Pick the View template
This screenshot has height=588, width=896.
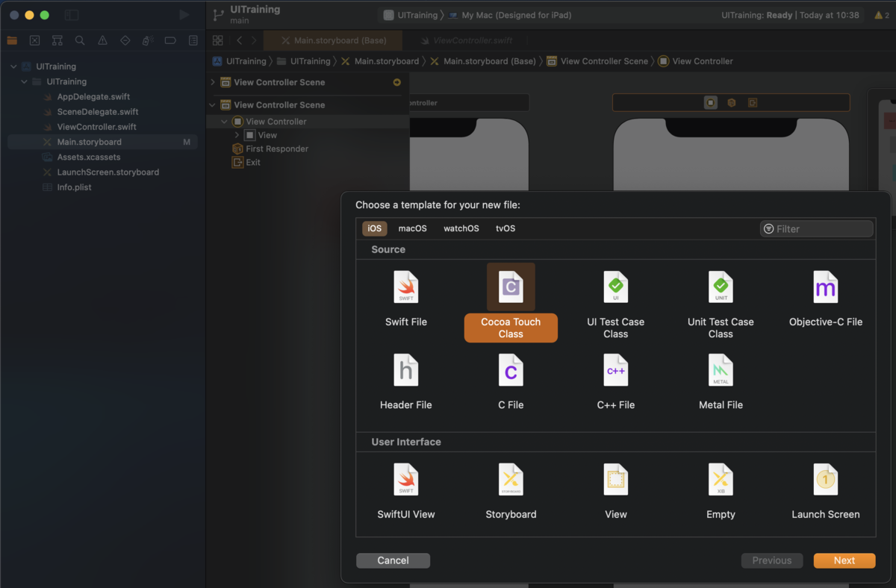tap(616, 491)
